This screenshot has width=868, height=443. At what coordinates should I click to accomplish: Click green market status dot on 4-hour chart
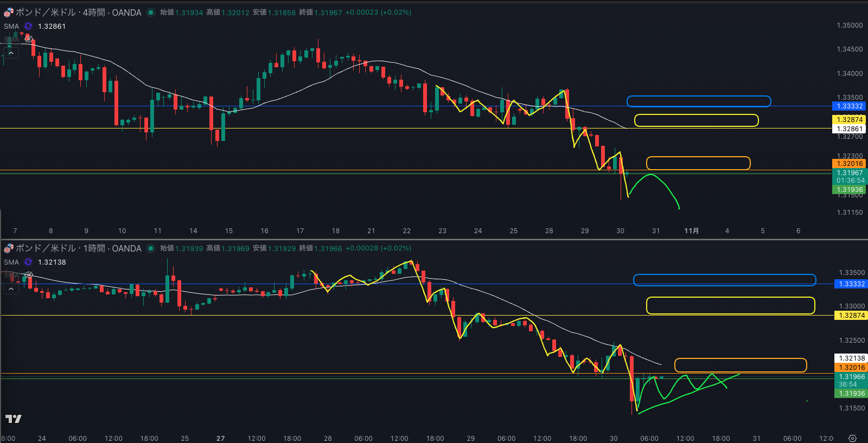[151, 12]
